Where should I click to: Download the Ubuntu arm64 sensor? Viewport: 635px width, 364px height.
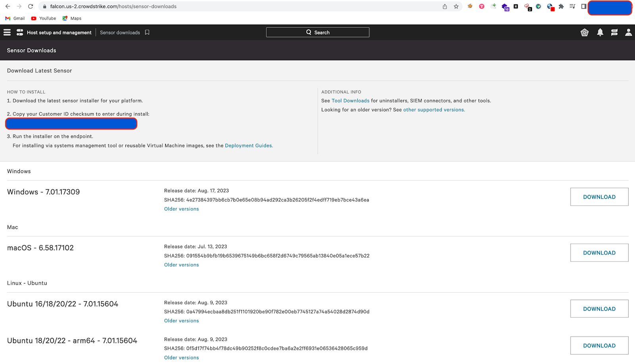coord(599,346)
